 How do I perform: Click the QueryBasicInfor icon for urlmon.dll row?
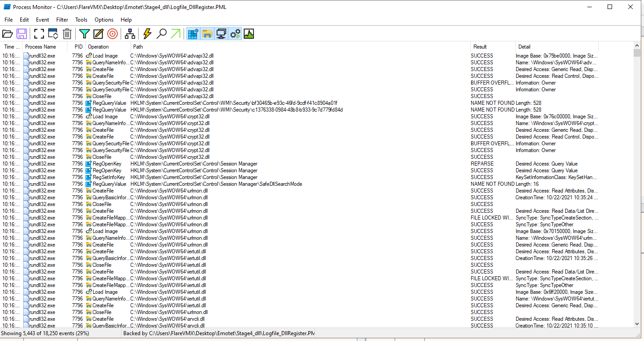click(x=89, y=197)
